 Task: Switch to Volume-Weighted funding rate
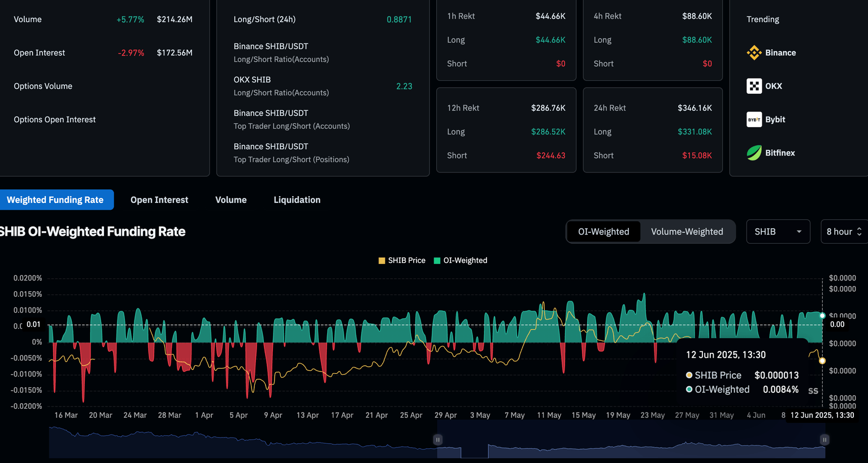tap(687, 232)
